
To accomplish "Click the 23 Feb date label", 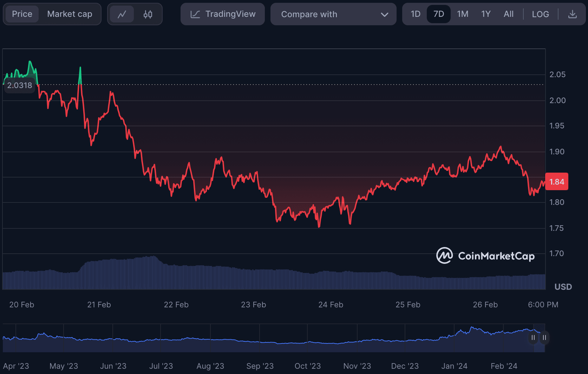I will tap(254, 305).
